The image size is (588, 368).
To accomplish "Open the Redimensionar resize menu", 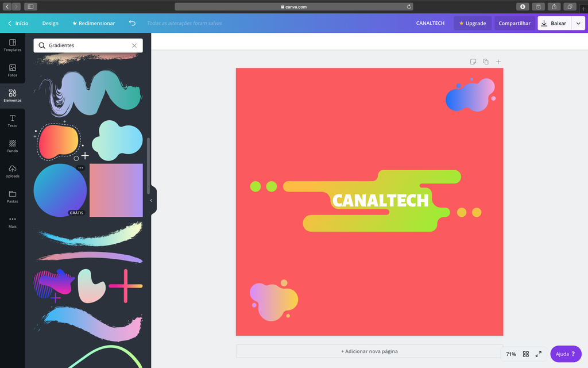I will point(94,23).
